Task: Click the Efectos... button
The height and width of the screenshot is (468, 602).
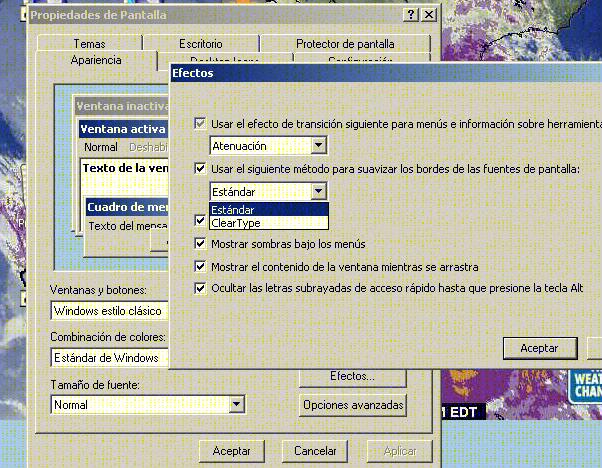Action: point(352,376)
